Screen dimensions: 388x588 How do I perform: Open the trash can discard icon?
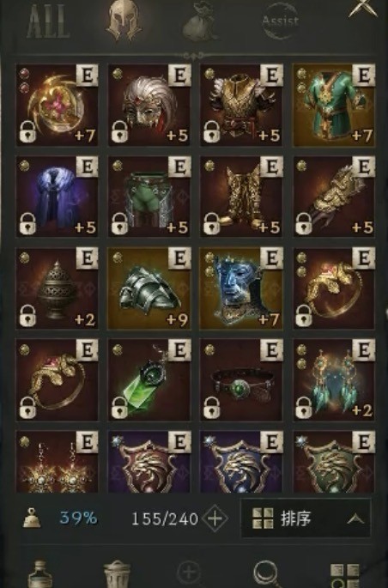[117, 573]
